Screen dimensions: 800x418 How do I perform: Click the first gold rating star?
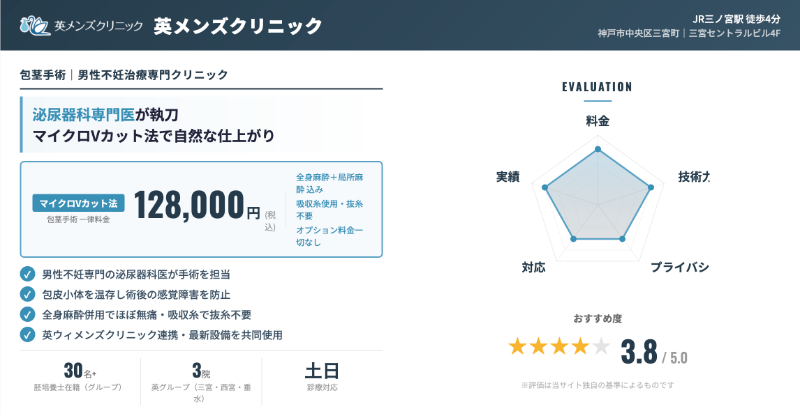(517, 347)
